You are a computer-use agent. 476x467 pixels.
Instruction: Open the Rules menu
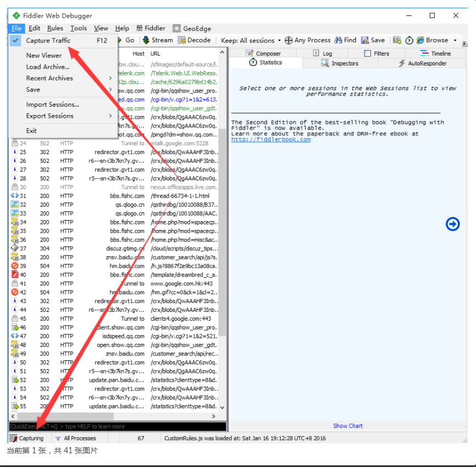point(55,28)
